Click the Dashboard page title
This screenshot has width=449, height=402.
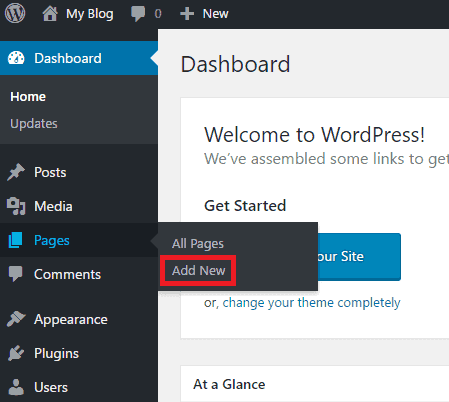click(x=235, y=64)
